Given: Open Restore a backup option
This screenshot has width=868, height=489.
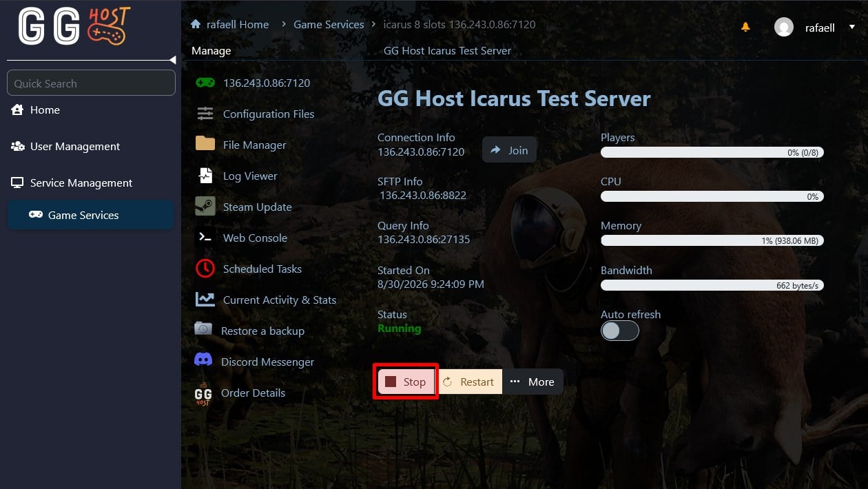Looking at the screenshot, I should click(262, 331).
